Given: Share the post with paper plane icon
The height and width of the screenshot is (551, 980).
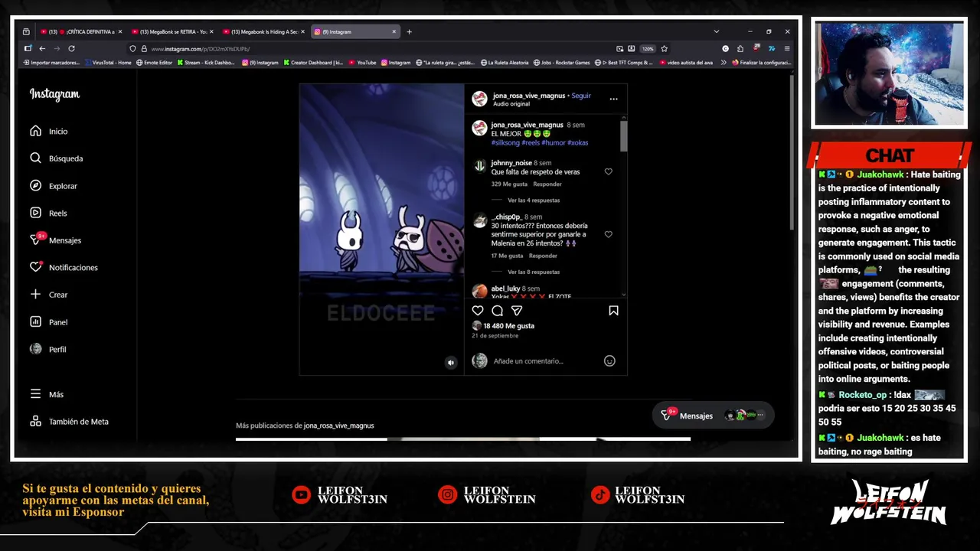Looking at the screenshot, I should (x=517, y=311).
